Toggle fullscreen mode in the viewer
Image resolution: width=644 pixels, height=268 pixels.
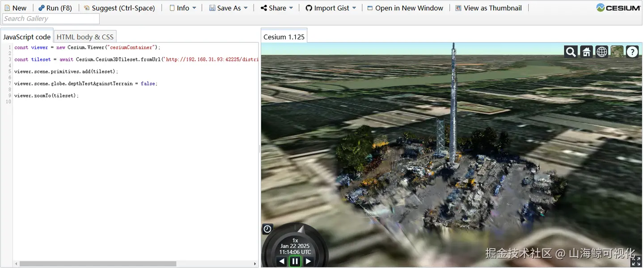pyautogui.click(x=636, y=261)
